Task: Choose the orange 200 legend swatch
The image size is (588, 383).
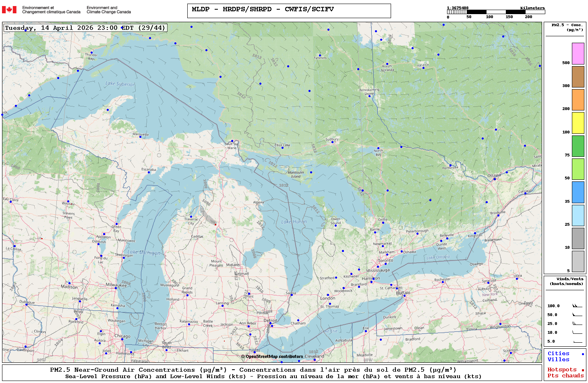Action: (x=578, y=100)
